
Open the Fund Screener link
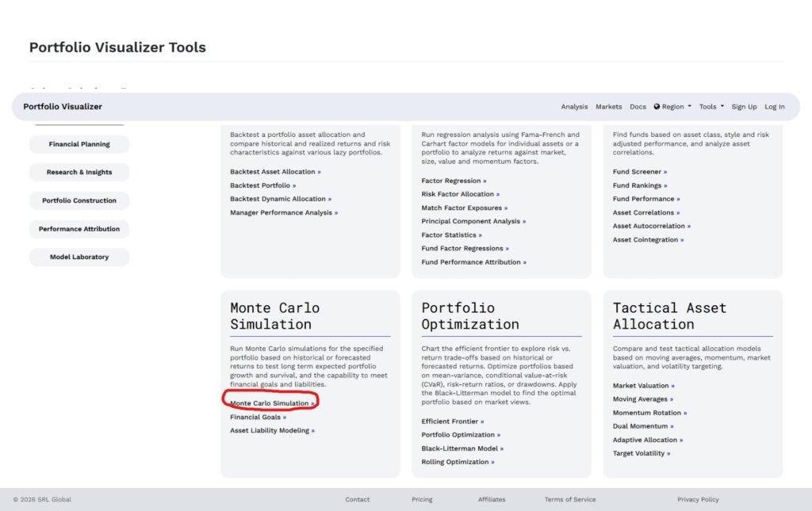pyautogui.click(x=640, y=172)
